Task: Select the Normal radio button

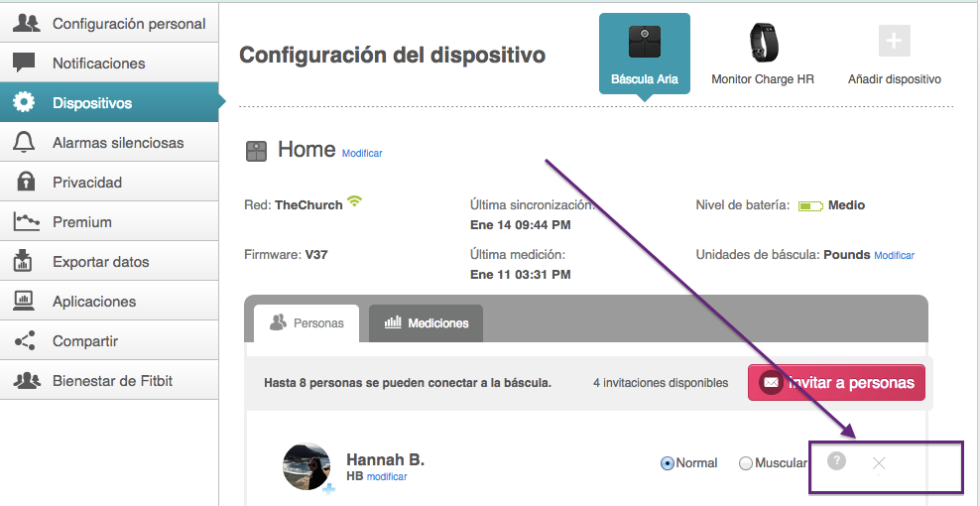Action: [x=668, y=463]
